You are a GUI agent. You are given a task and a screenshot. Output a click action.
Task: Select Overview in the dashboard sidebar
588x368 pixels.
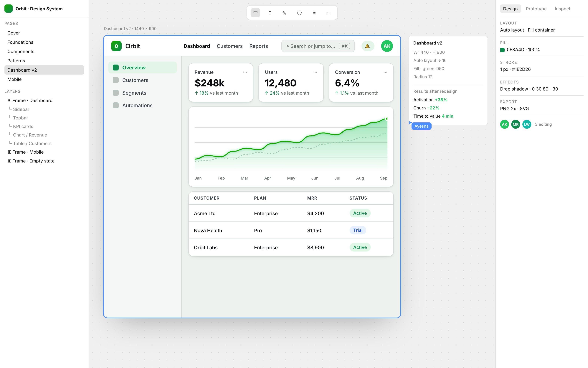143,67
